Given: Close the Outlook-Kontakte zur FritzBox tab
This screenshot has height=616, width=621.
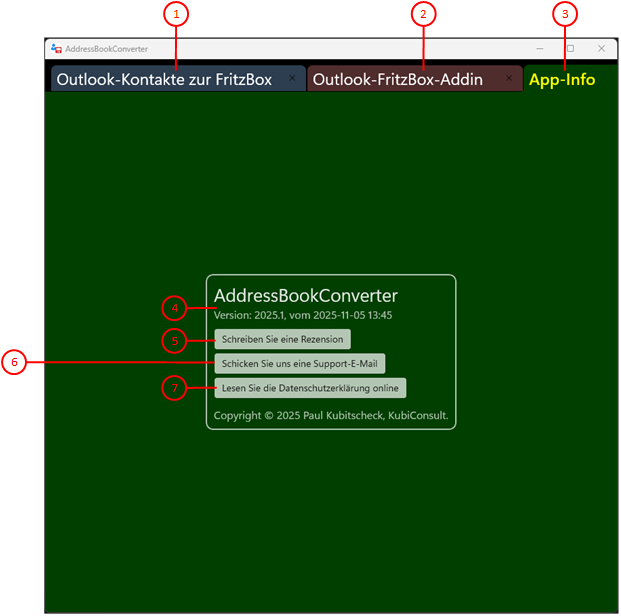Looking at the screenshot, I should click(292, 77).
